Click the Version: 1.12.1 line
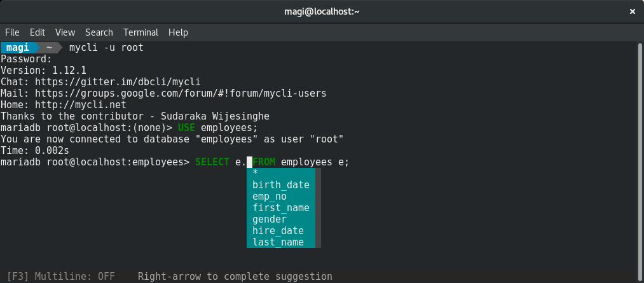This screenshot has width=644, height=283. coord(43,70)
